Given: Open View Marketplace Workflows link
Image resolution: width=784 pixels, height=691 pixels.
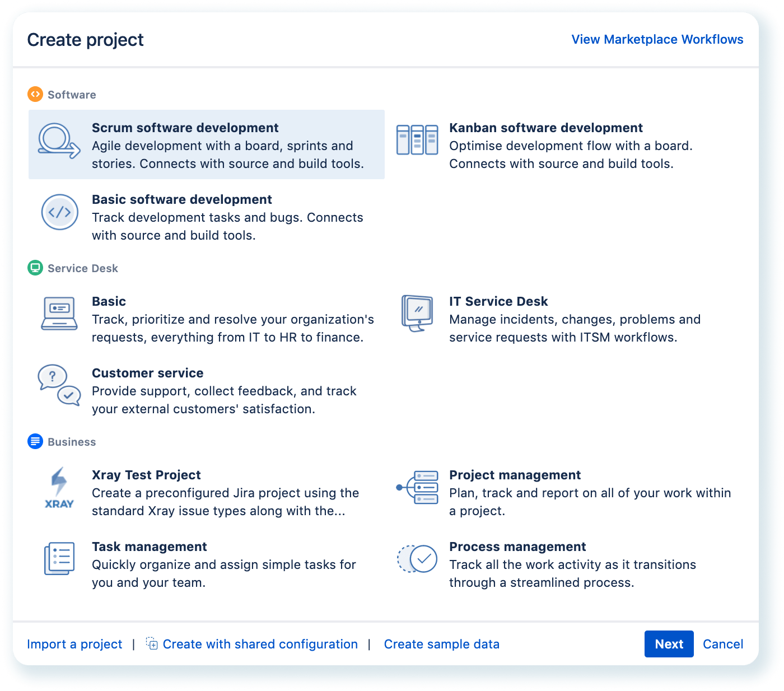Looking at the screenshot, I should point(657,39).
